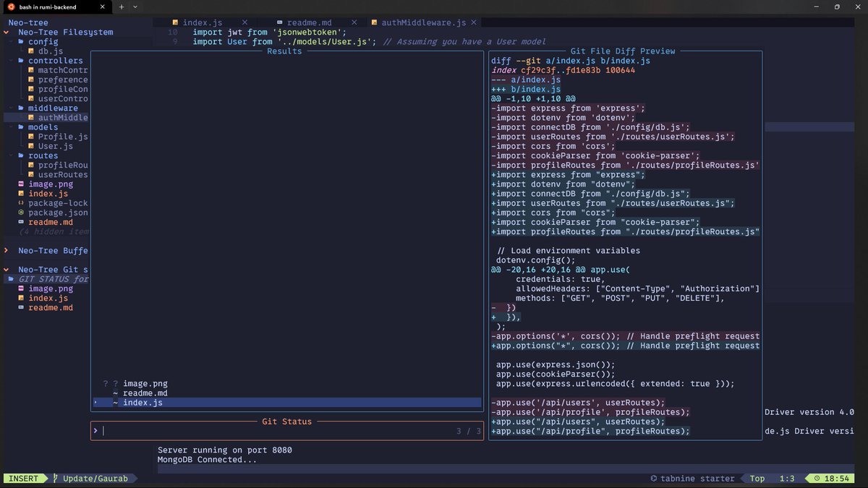The width and height of the screenshot is (868, 488).
Task: Click the User.js file icon
Action: pos(31,146)
